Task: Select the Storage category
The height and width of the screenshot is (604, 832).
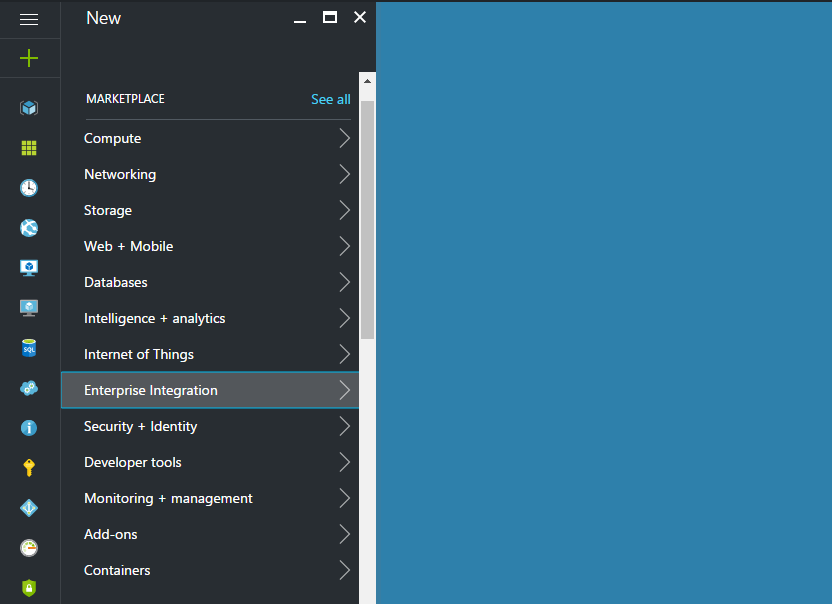Action: pyautogui.click(x=210, y=211)
